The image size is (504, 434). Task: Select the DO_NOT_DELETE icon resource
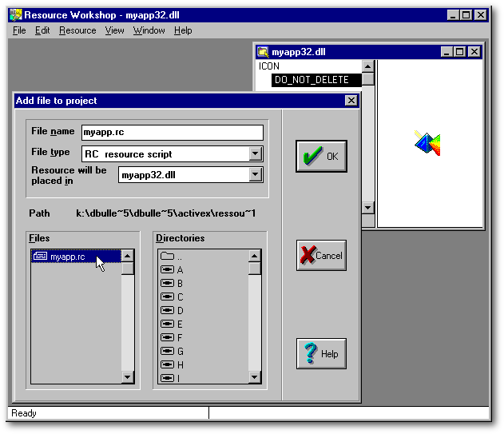(x=315, y=80)
